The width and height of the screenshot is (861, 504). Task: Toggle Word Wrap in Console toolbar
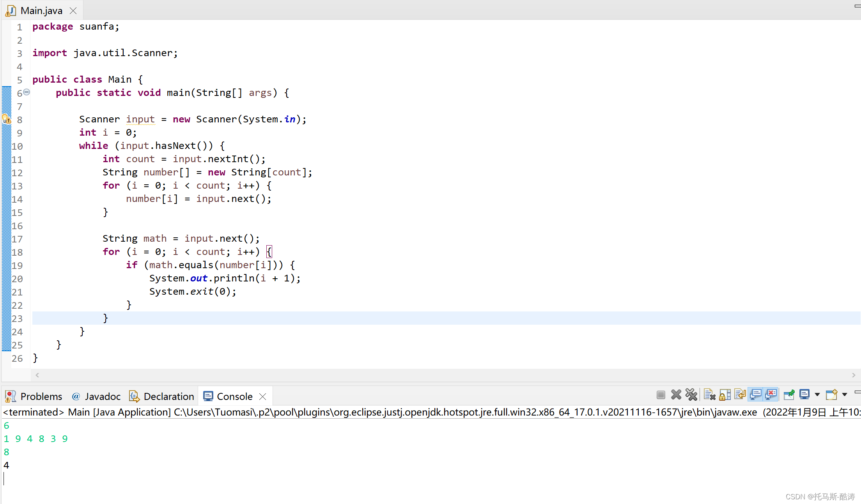point(740,395)
